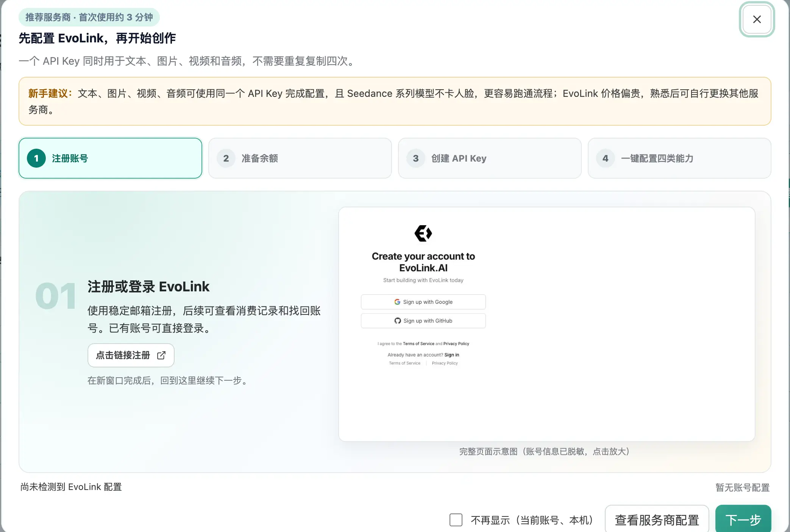Screen dimensions: 790x532
Task: Click the EvoLink logo in the preview
Action: [x=423, y=233]
